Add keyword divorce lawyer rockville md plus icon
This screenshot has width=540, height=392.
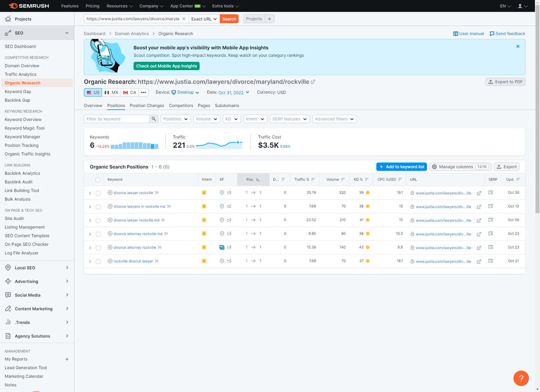click(110, 220)
